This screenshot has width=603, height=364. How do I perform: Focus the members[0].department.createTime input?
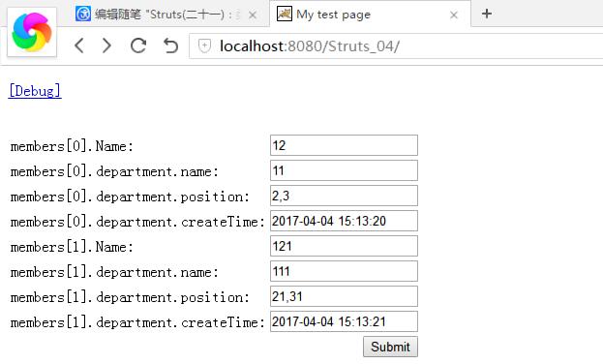pyautogui.click(x=344, y=221)
